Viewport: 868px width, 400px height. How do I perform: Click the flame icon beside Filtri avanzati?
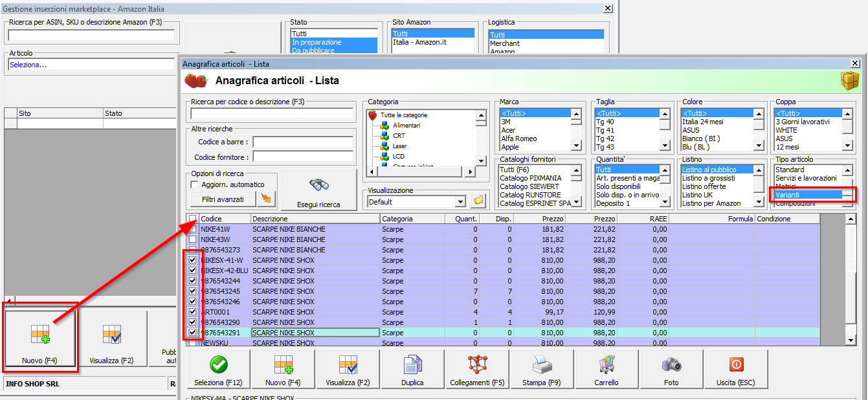pyautogui.click(x=267, y=199)
